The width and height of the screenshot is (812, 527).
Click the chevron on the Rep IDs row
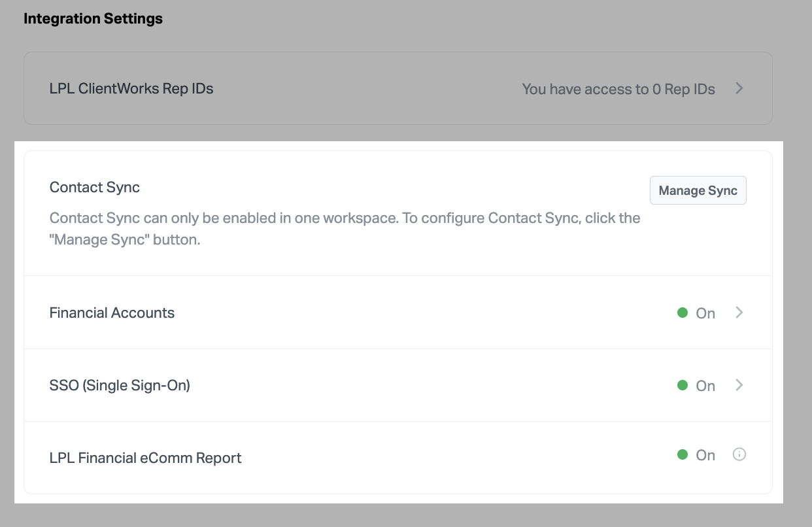739,88
